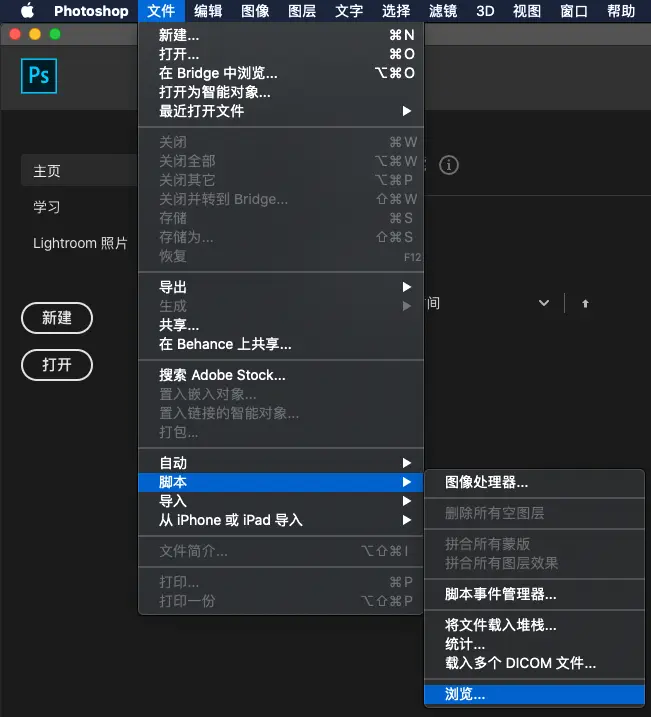Image resolution: width=651 pixels, height=717 pixels.
Task: Open the 帮助 menu
Action: click(621, 11)
